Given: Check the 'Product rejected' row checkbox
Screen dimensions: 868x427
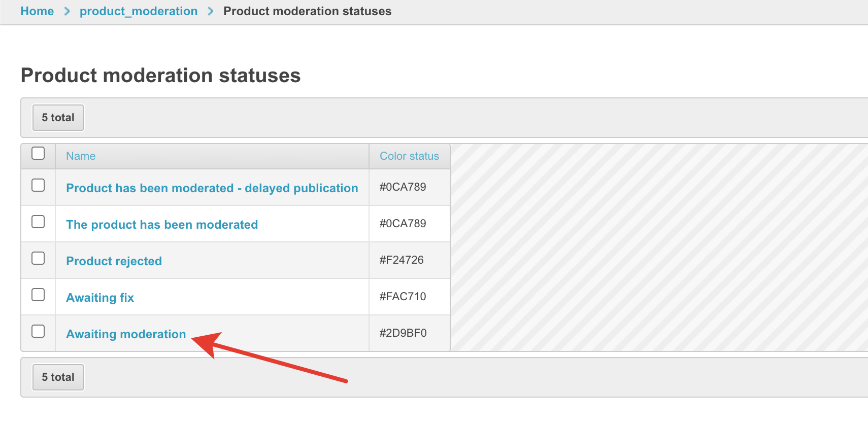Looking at the screenshot, I should point(38,258).
